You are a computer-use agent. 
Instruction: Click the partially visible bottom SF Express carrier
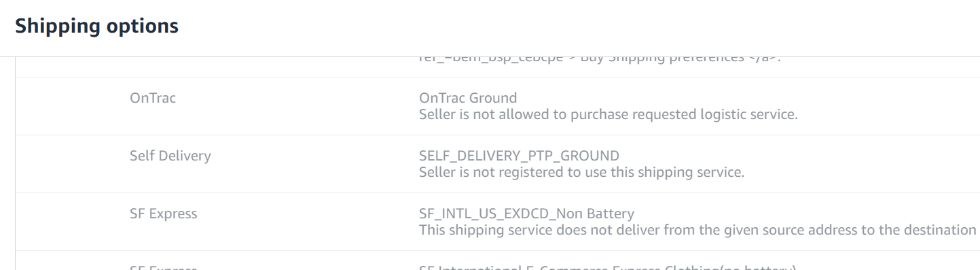164,267
